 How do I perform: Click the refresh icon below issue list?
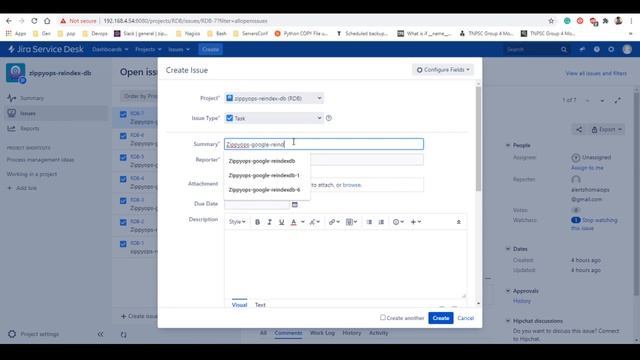pyautogui.click(x=124, y=335)
